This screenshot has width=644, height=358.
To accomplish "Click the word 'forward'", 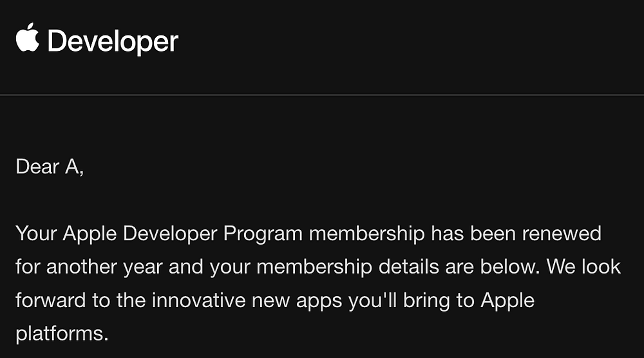I will [x=50, y=300].
